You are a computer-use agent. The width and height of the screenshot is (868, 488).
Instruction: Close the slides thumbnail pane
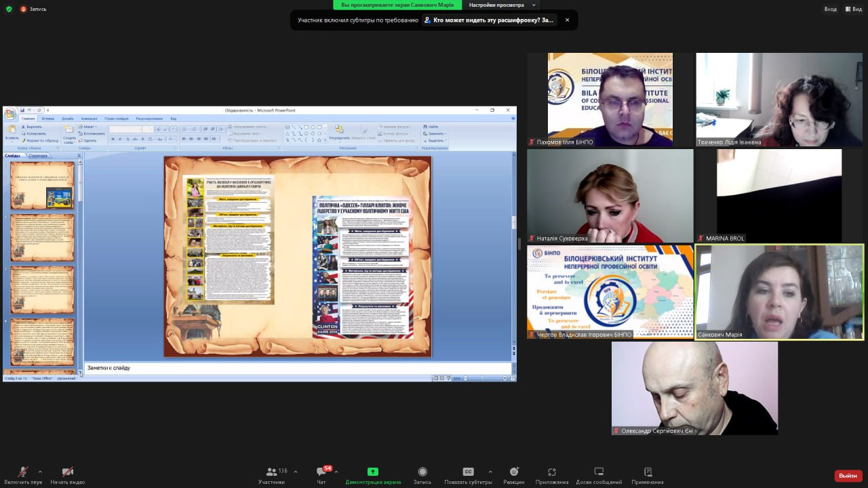pyautogui.click(x=79, y=155)
